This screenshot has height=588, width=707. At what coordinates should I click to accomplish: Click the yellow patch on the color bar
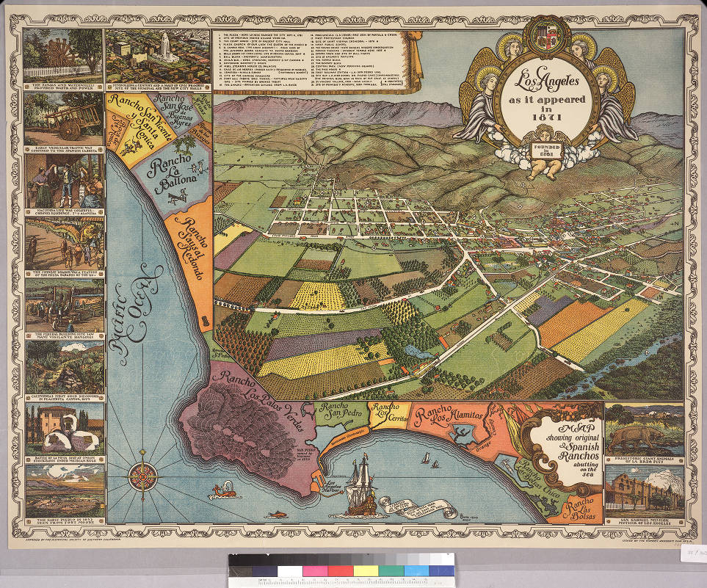[364, 570]
